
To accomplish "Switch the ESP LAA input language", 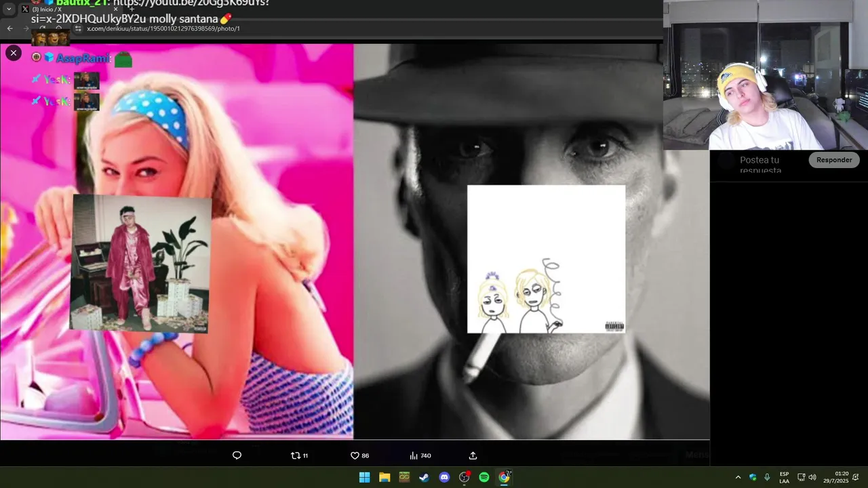I will [x=784, y=477].
